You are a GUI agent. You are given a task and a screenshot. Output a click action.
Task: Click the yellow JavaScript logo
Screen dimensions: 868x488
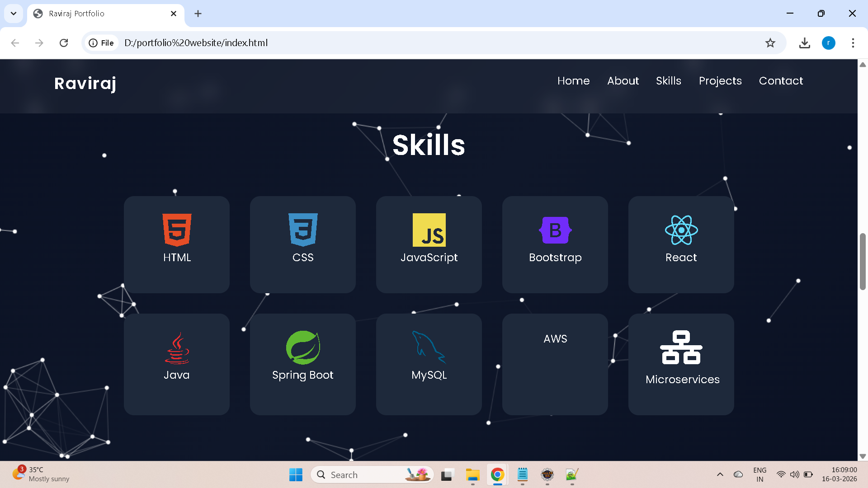pyautogui.click(x=429, y=230)
